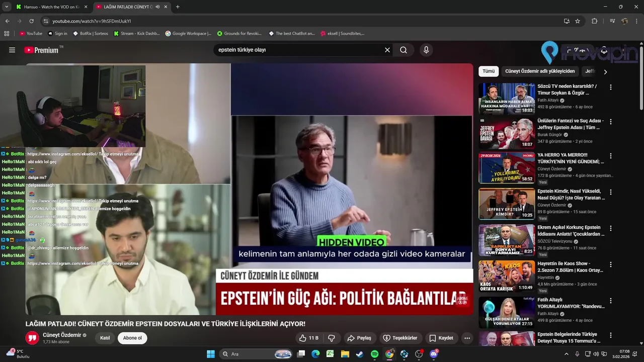Bookmark this page with star icon
This screenshot has width=644, height=362.
578,21
